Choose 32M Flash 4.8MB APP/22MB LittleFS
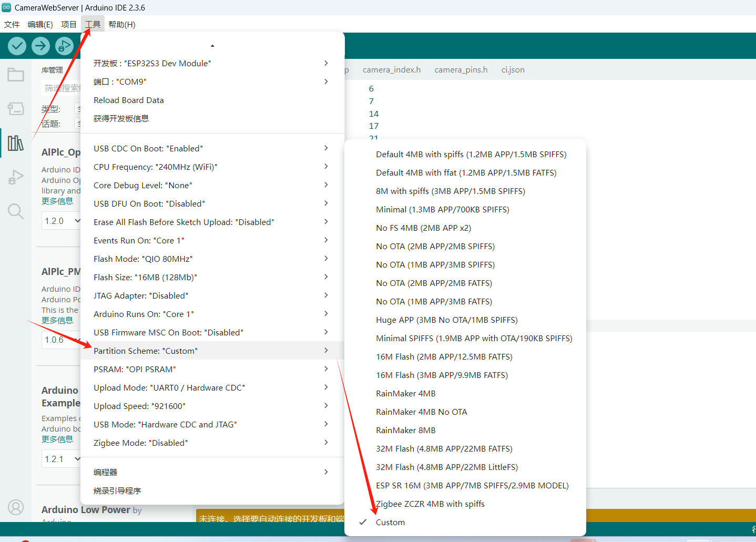 click(465, 467)
